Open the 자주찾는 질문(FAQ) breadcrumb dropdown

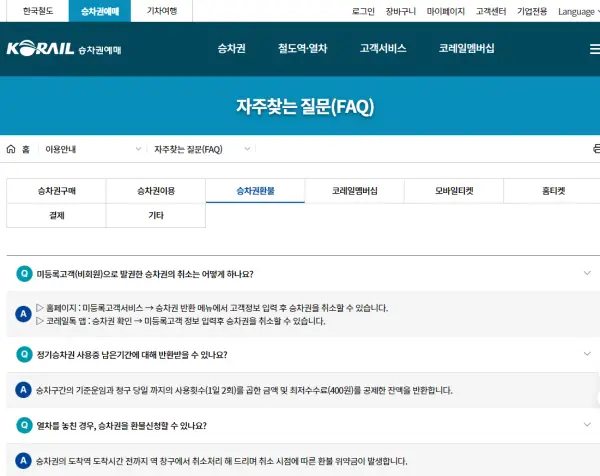click(x=202, y=149)
